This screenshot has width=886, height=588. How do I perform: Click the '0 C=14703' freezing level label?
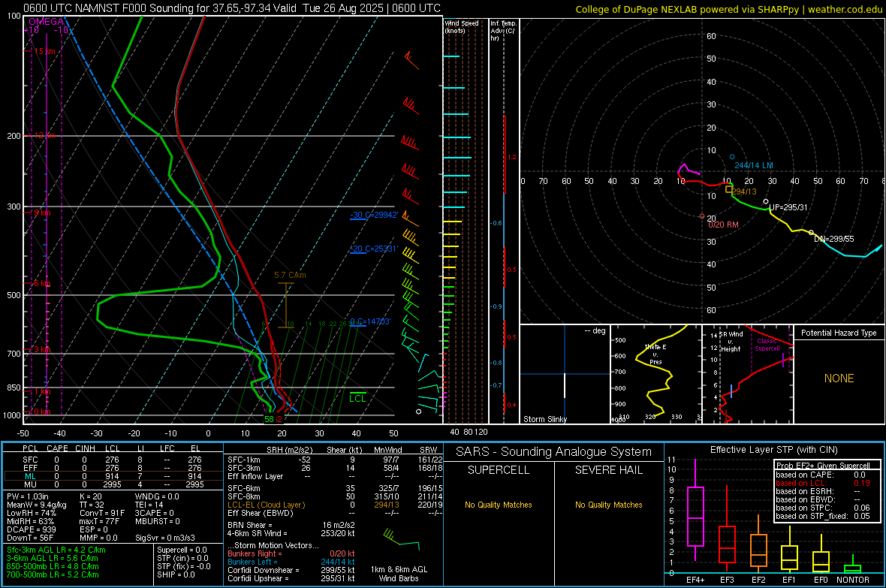tap(370, 321)
